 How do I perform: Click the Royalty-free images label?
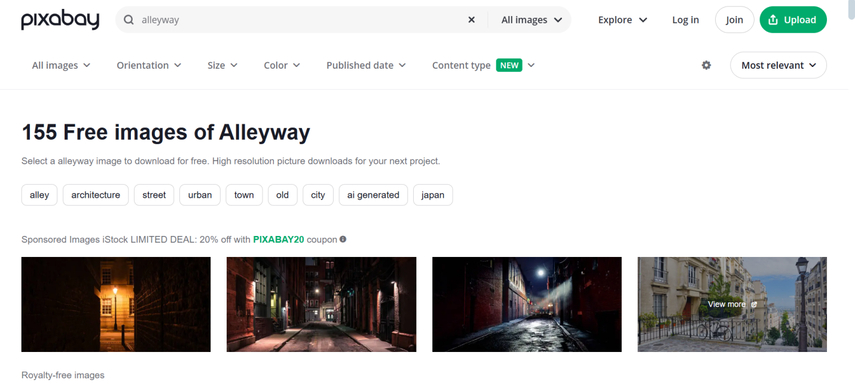pos(63,375)
